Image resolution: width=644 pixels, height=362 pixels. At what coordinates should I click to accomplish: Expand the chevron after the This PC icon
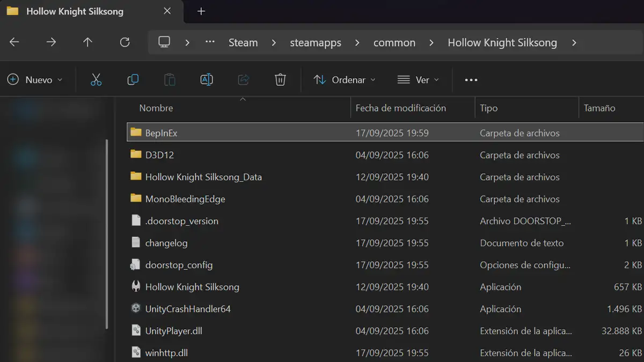point(187,42)
